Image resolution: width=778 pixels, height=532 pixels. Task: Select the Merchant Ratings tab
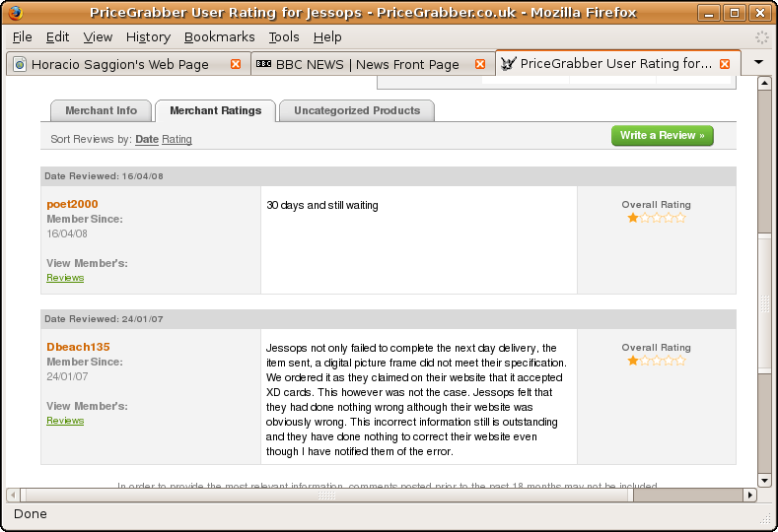tap(215, 110)
